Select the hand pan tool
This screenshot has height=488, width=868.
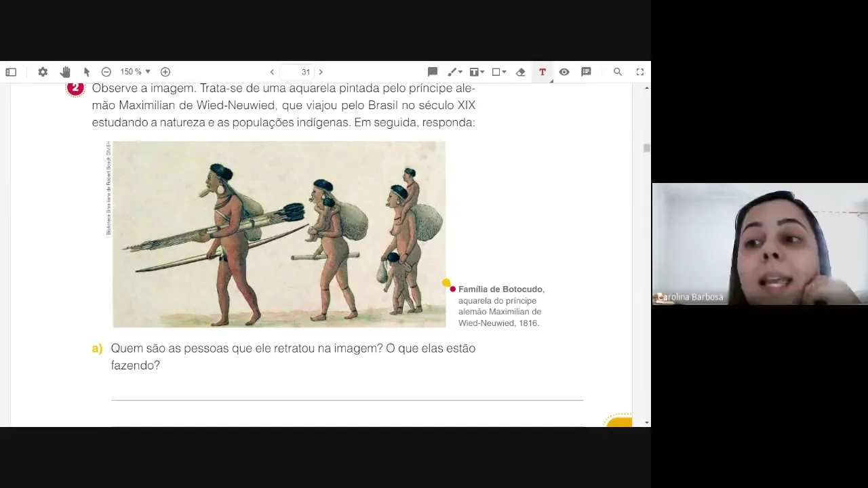click(65, 72)
